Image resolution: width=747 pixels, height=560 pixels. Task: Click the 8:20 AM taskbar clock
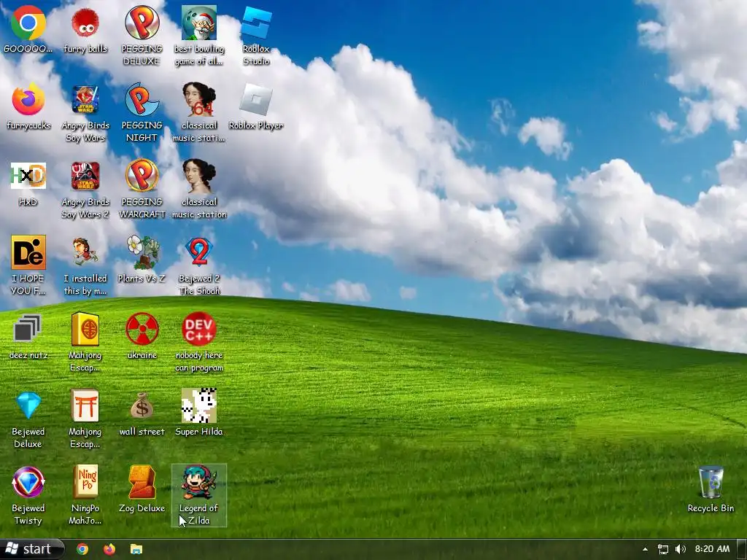click(712, 549)
